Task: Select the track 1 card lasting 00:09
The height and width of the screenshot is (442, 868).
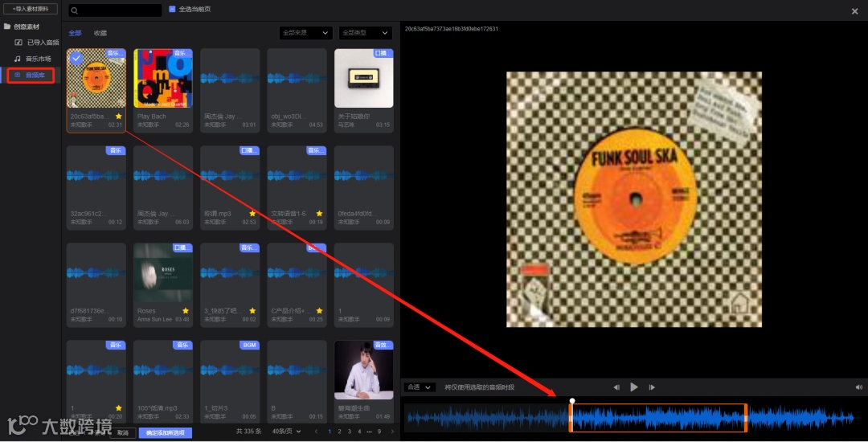Action: 364,285
